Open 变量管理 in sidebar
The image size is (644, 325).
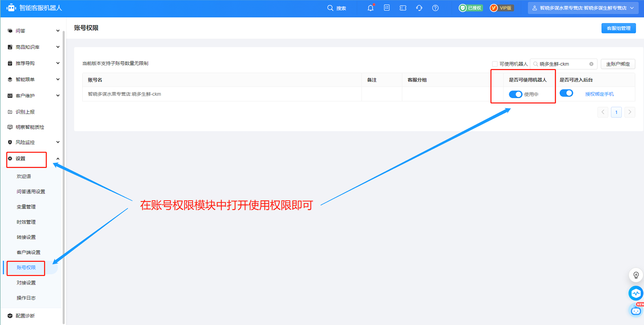pos(26,207)
